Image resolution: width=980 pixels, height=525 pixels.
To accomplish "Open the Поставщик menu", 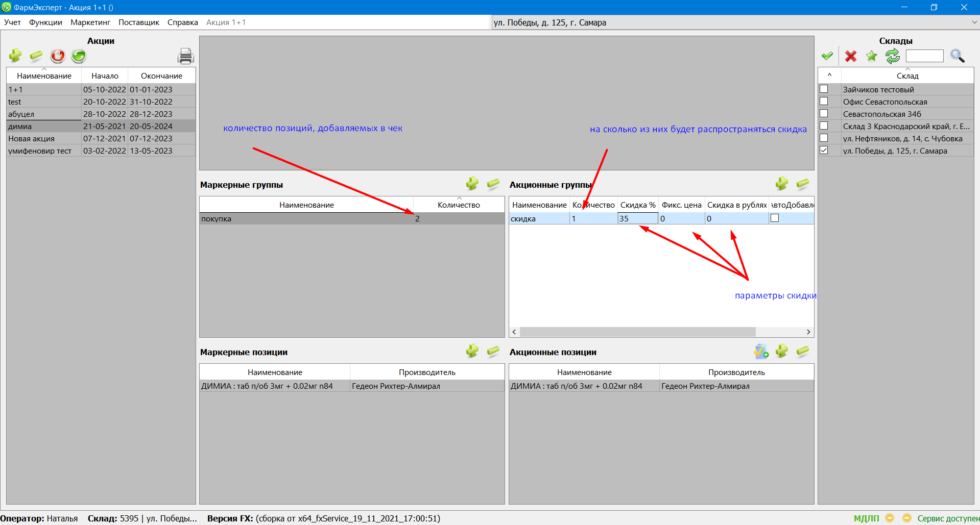I will [139, 22].
